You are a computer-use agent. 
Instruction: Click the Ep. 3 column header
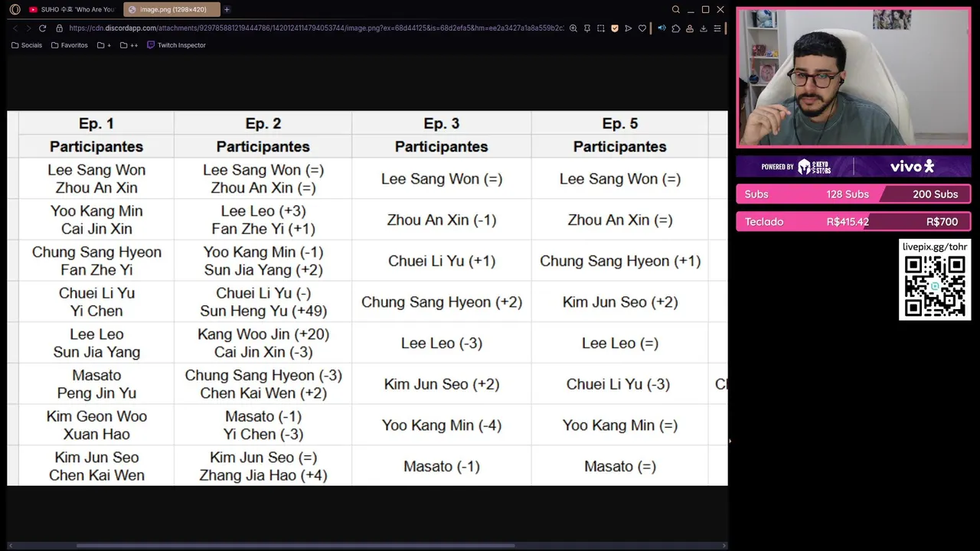pos(442,123)
